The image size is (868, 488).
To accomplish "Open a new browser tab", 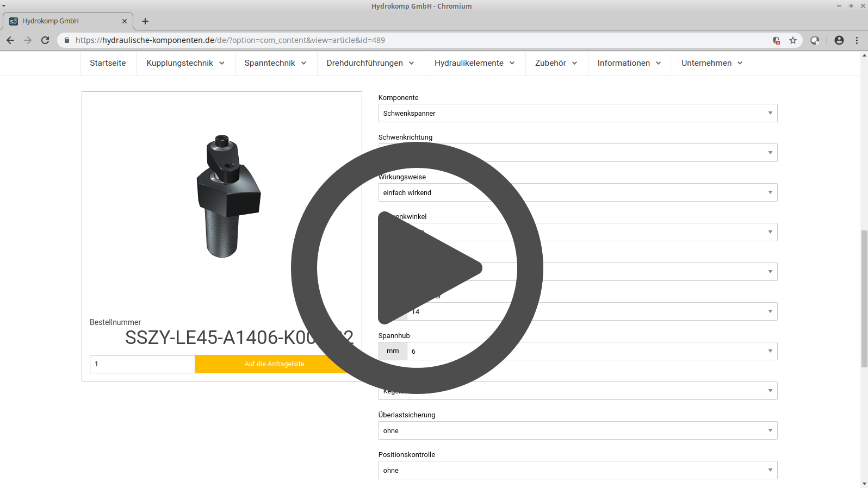I will 145,21.
